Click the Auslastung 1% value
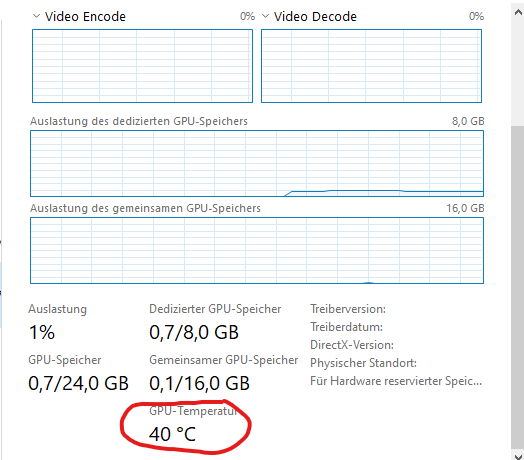Screen dimensions: 524x460 point(42,333)
